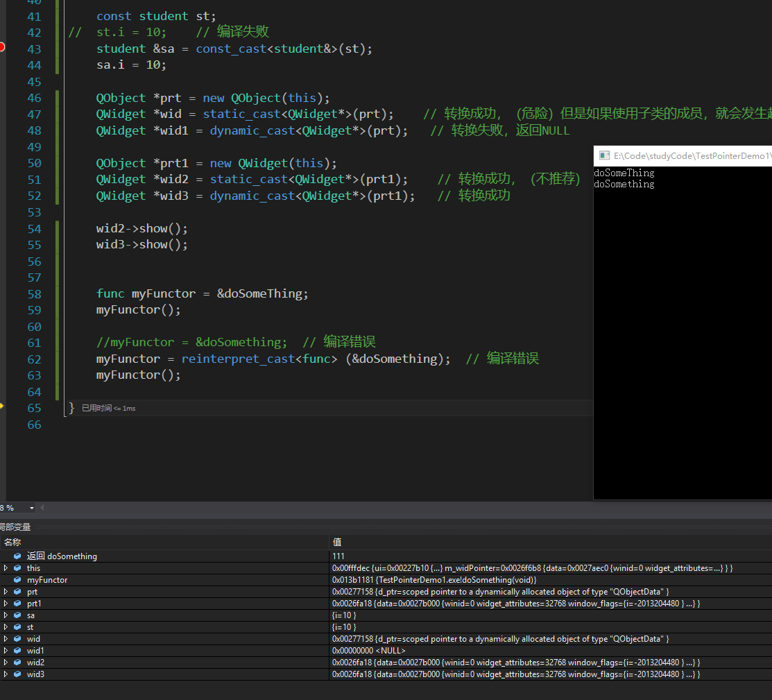The image size is (772, 700).
Task: Click the variable icon next to sa
Action: pyautogui.click(x=17, y=615)
